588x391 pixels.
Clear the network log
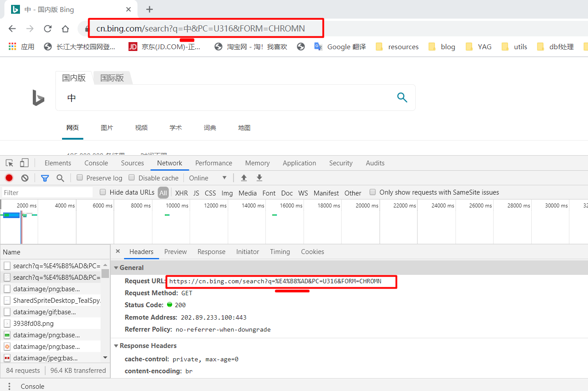tap(25, 178)
